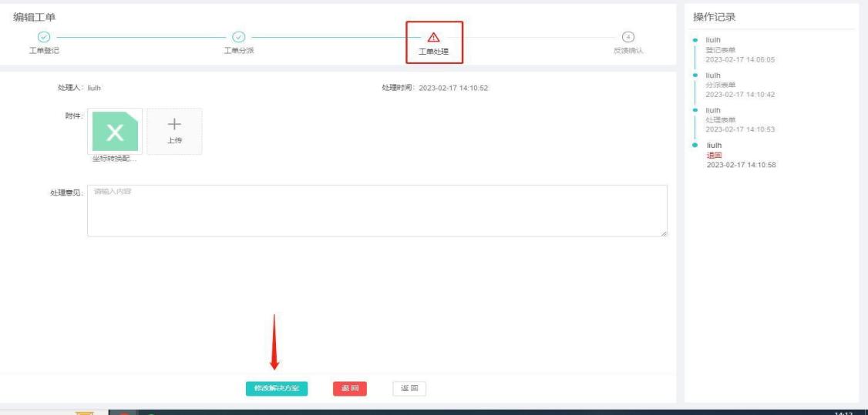Click the 工单登记 completed checkmark step icon
Screen dimensions: 868x415
click(44, 37)
